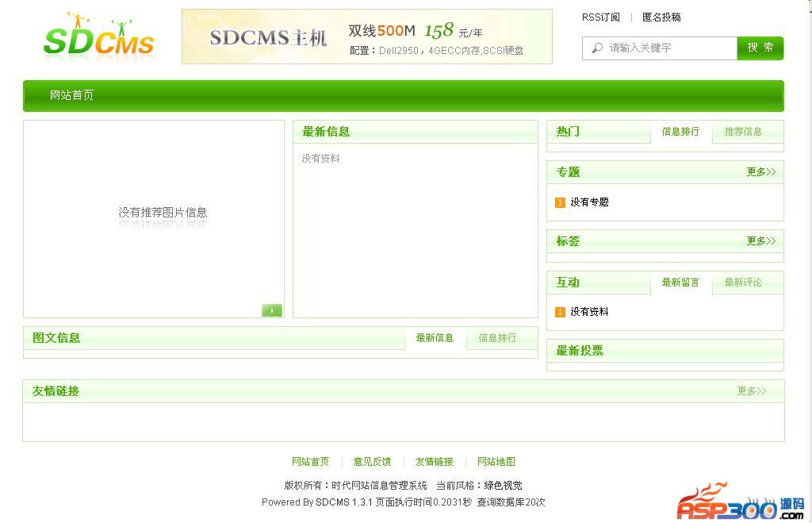Click the 友情链接 panel heading
The height and width of the screenshot is (523, 812).
56,390
